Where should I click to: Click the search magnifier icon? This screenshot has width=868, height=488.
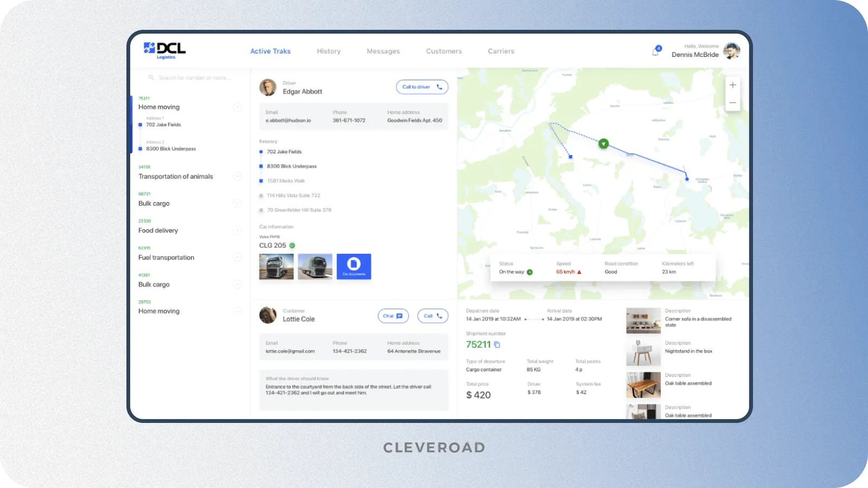pyautogui.click(x=151, y=78)
